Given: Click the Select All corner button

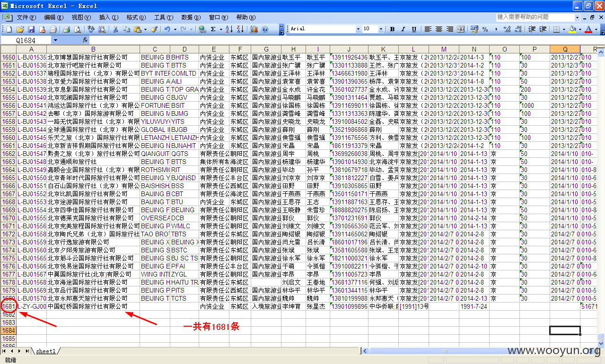Looking at the screenshot, I should (9, 49).
